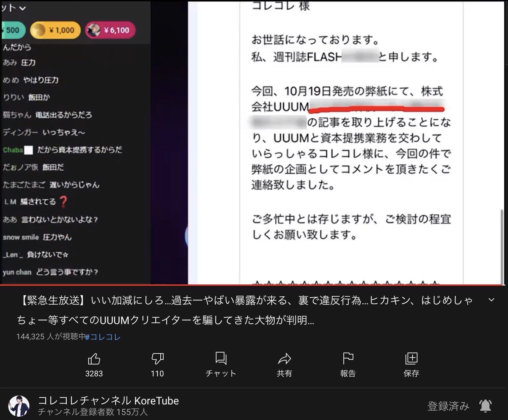Select chat message 'ああ 言わないとかないよな?'
Viewport: 508px width, 420px height.
pos(51,220)
